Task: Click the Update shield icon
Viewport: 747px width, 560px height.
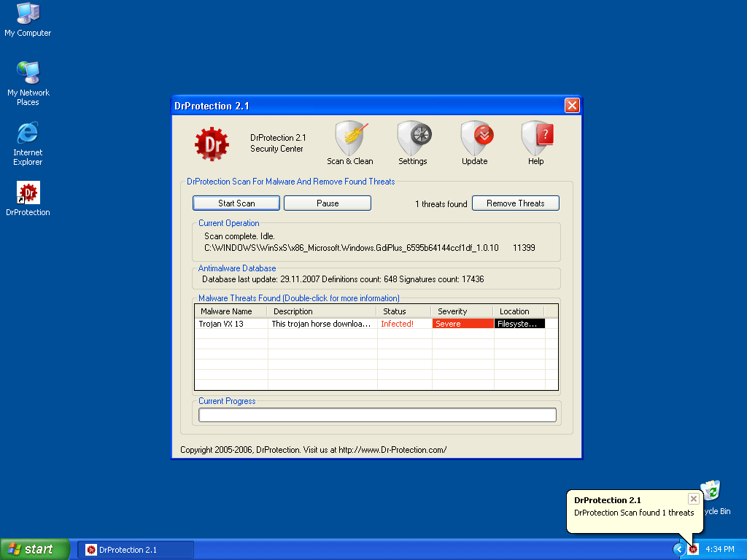Action: 475,139
